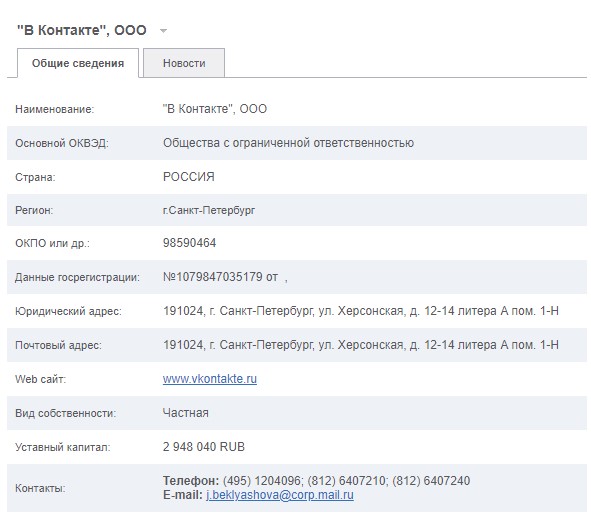Image resolution: width=591 pixels, height=517 pixels.
Task: Click the ОКПО или др.: label
Action: point(52,243)
